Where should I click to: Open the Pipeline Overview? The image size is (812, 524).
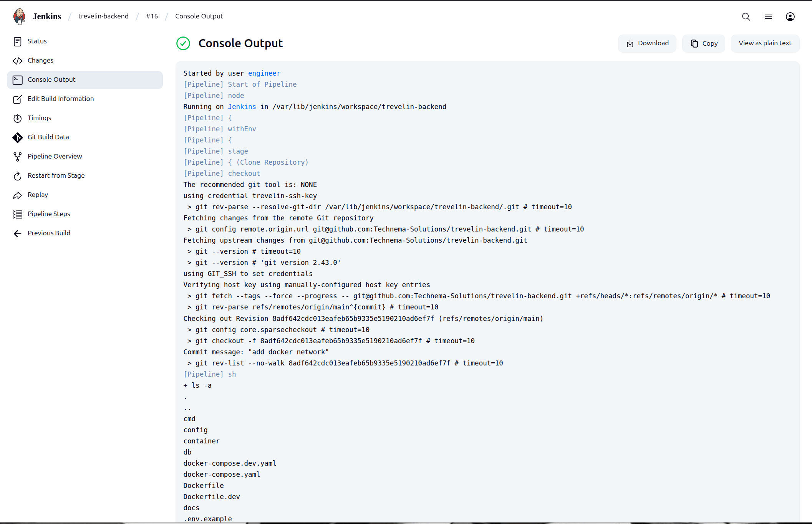pos(55,156)
